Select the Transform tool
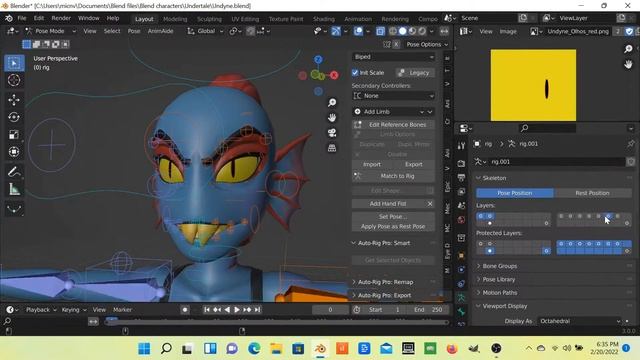Viewport: 640px width, 360px height. [x=14, y=152]
